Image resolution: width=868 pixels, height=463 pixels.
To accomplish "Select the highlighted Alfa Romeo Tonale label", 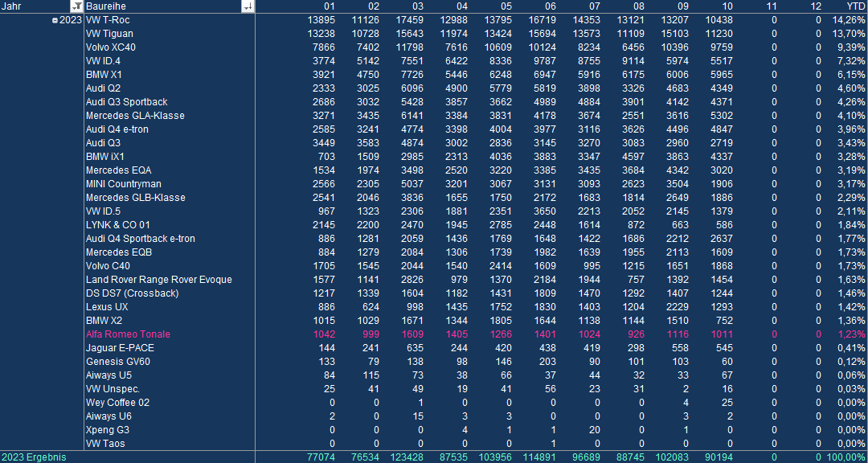I will pos(128,334).
